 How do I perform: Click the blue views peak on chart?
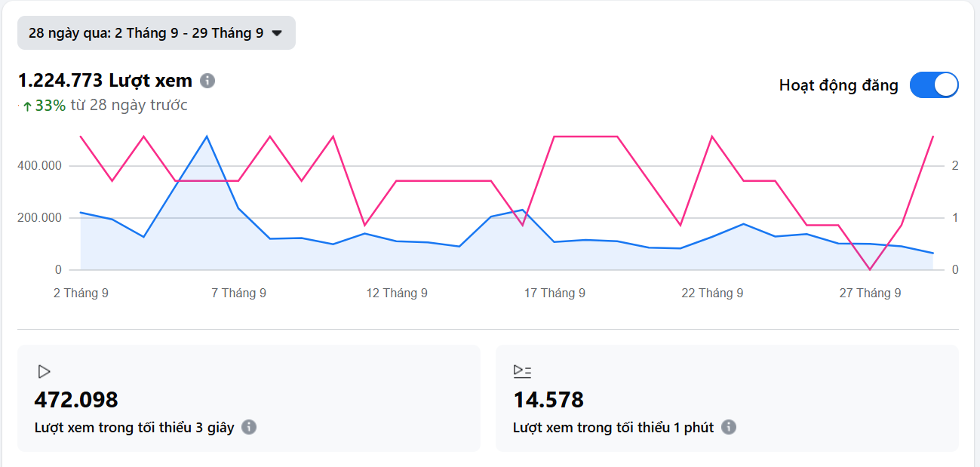coord(207,137)
